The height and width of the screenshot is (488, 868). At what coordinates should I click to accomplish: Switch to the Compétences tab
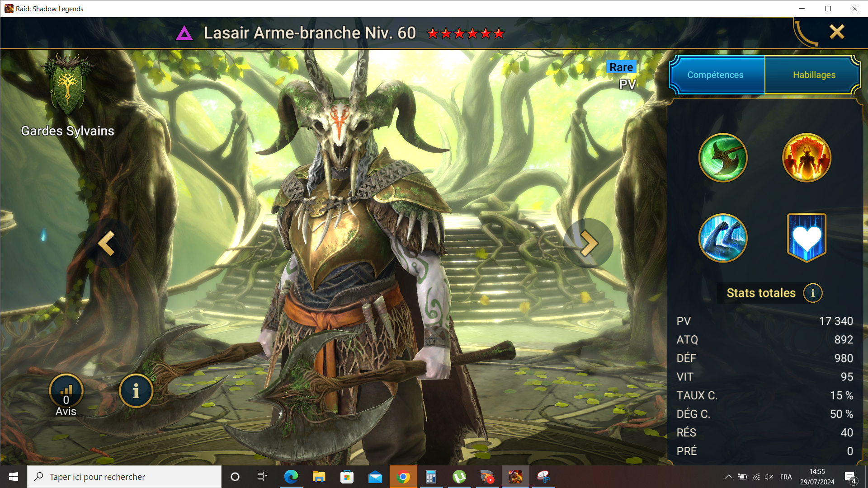pyautogui.click(x=715, y=75)
